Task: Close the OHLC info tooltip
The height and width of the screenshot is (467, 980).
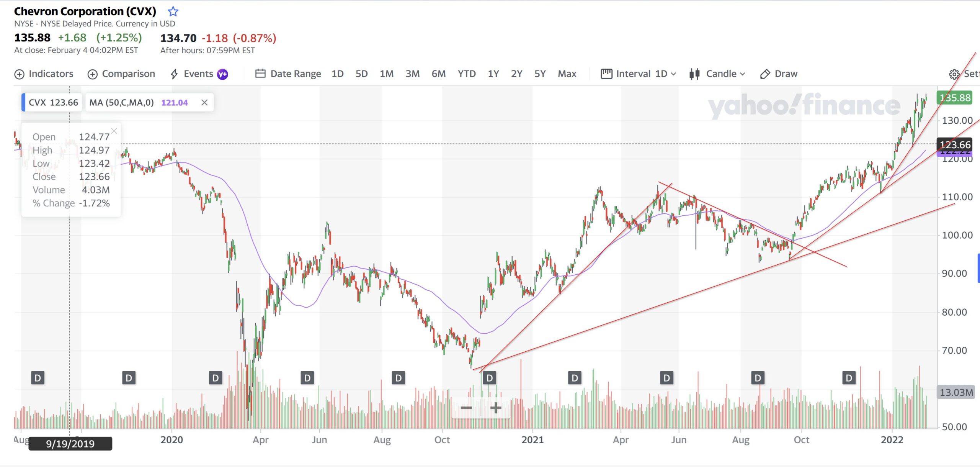Action: [x=114, y=131]
